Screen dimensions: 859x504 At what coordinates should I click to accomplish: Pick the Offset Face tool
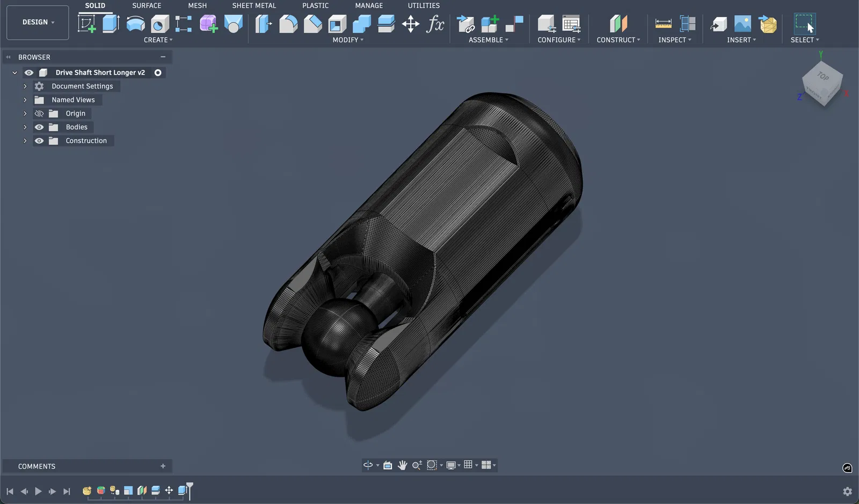click(386, 24)
